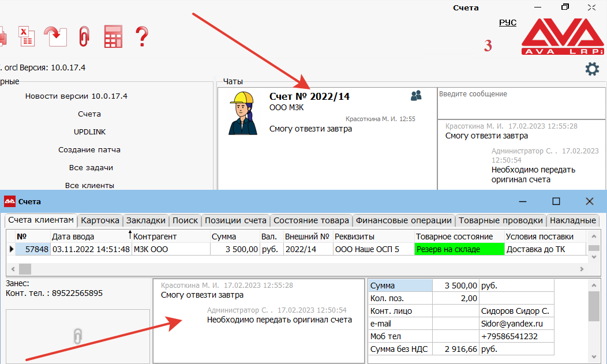The height and width of the screenshot is (364, 607).
Task: Open the Карточка tab
Action: (x=100, y=220)
